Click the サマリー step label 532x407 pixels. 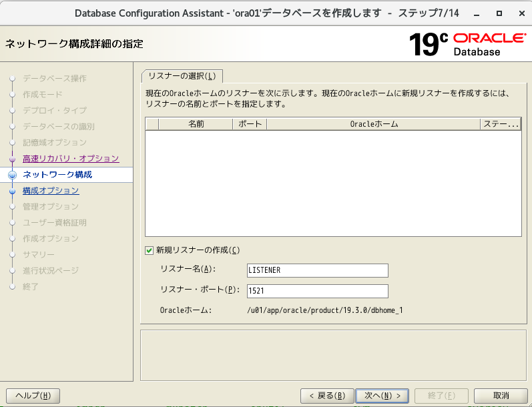39,254
